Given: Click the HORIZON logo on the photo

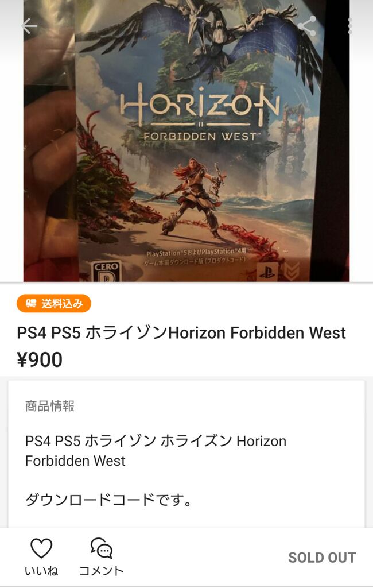Looking at the screenshot, I should coord(200,113).
